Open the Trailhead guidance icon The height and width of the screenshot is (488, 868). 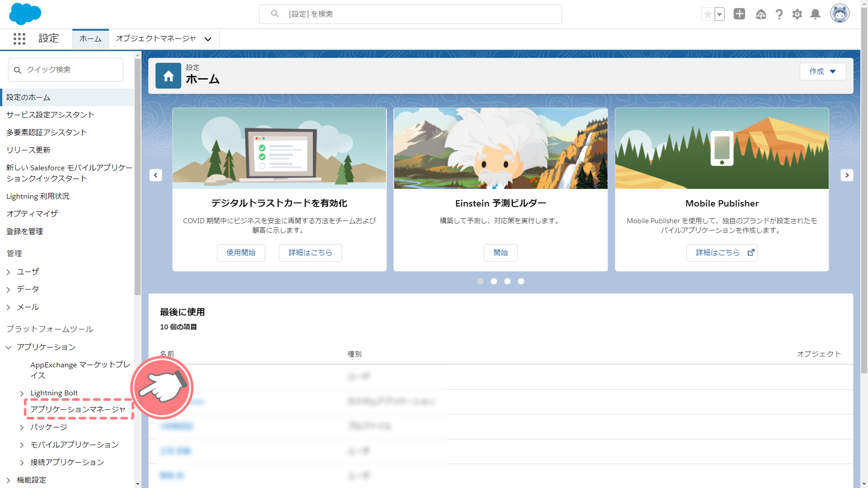(761, 14)
